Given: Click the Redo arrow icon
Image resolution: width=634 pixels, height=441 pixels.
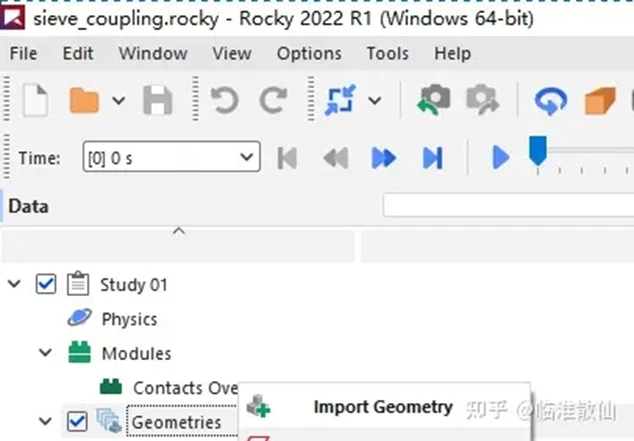Looking at the screenshot, I should (x=273, y=100).
